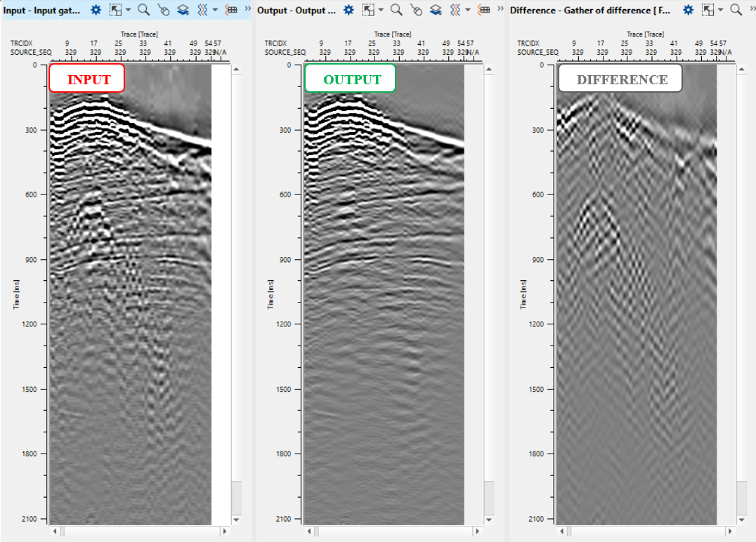
Task: Click the selection mode icon in Input panel
Action: (x=116, y=10)
